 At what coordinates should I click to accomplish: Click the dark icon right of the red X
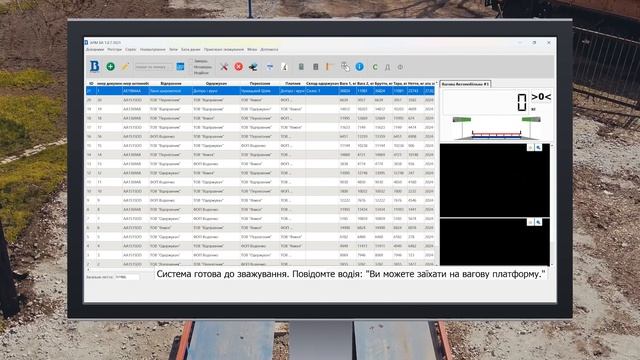[253, 67]
